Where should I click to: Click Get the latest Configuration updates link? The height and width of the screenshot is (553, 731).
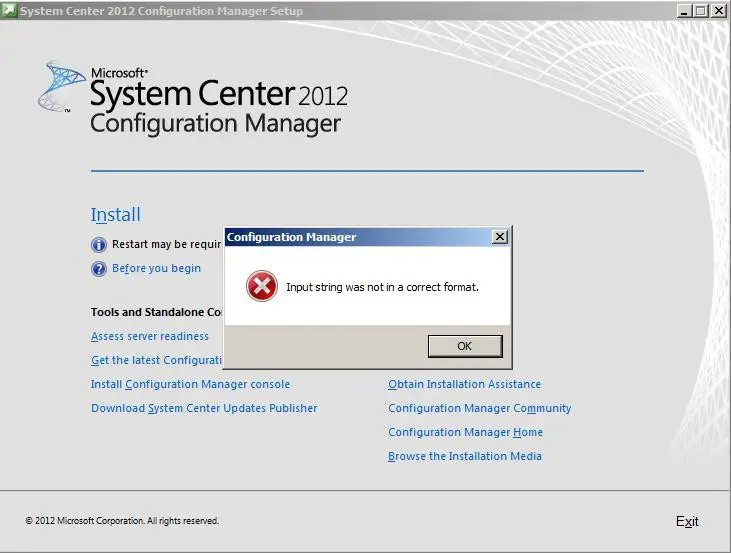pyautogui.click(x=157, y=360)
